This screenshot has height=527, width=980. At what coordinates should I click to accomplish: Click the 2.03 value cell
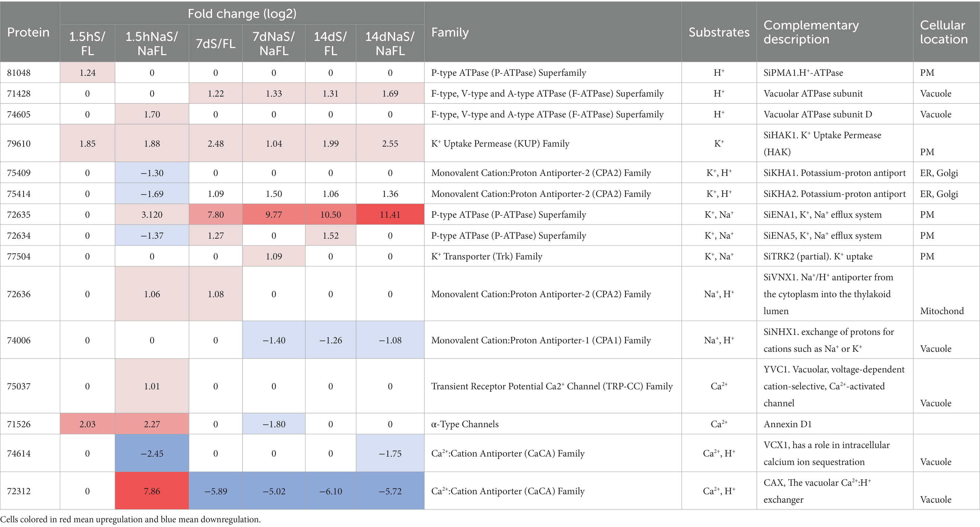tap(88, 424)
